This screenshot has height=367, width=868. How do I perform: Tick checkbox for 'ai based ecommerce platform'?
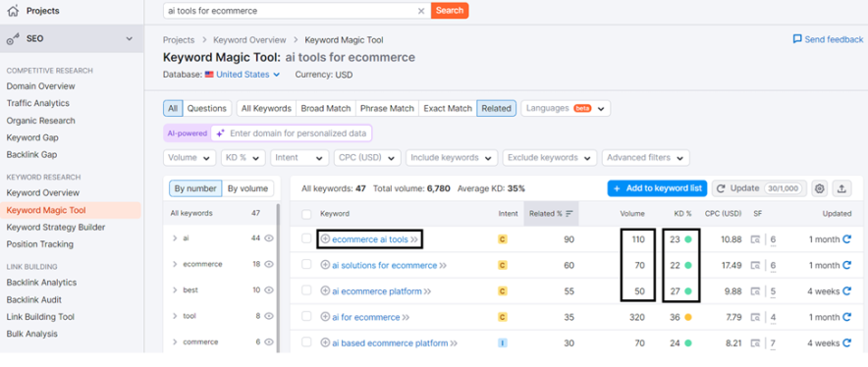pyautogui.click(x=306, y=342)
